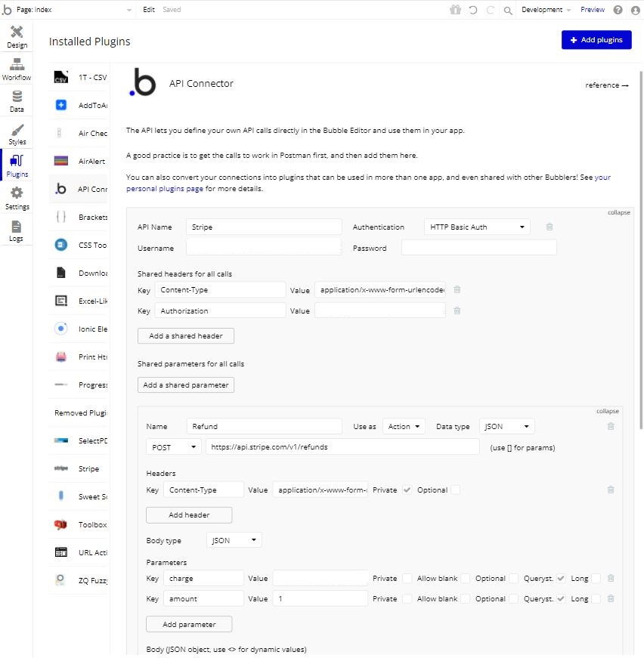Open the Workflow tab in sidebar

(17, 70)
